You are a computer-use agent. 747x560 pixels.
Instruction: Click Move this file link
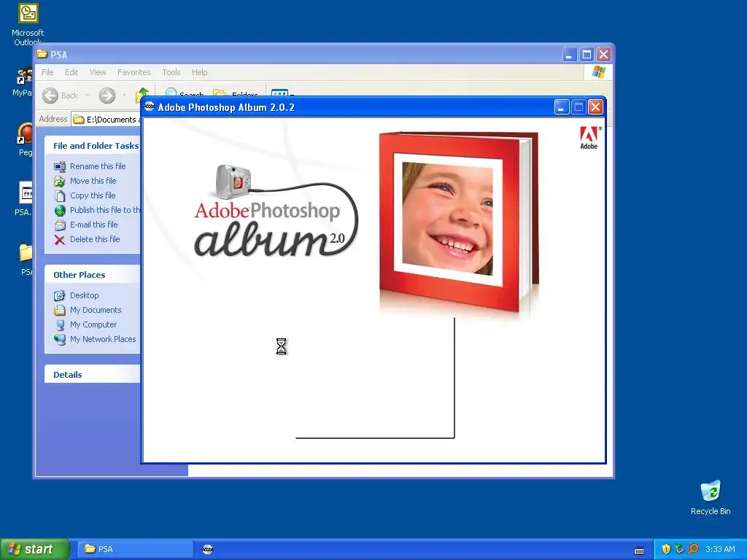pos(93,181)
